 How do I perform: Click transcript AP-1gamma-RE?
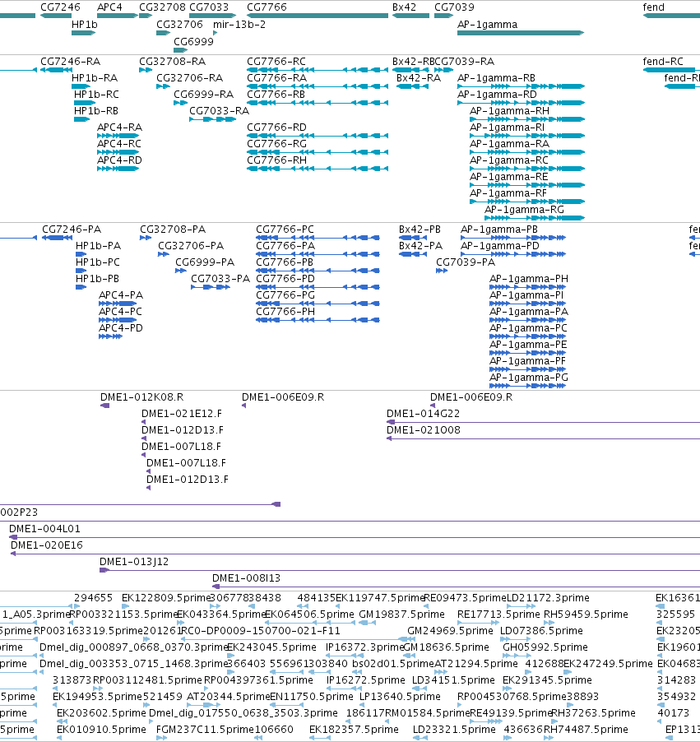(x=508, y=177)
